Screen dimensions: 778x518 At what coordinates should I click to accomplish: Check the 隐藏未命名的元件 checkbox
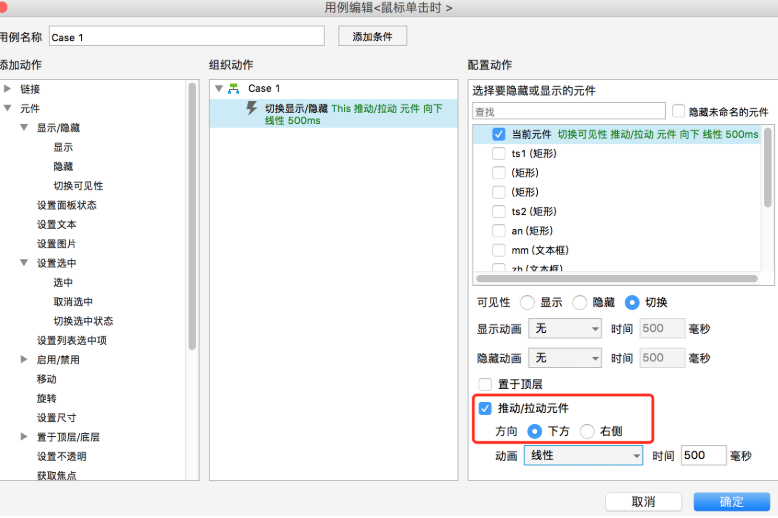(x=678, y=111)
